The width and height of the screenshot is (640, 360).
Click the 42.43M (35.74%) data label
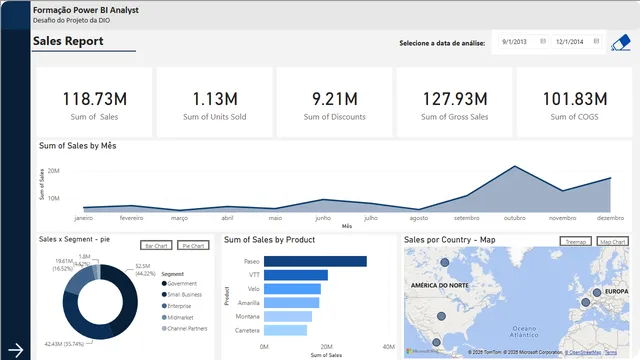pos(64,344)
